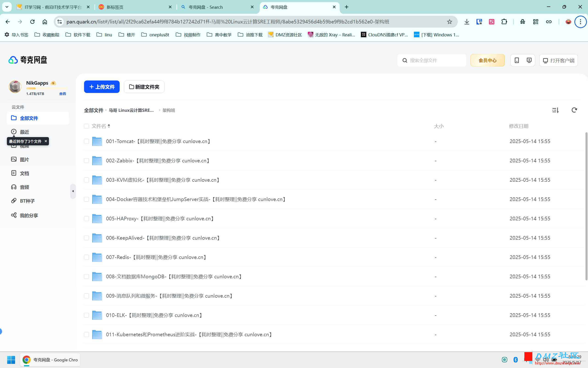Click the 005-HAProxy folder icon

click(97, 218)
